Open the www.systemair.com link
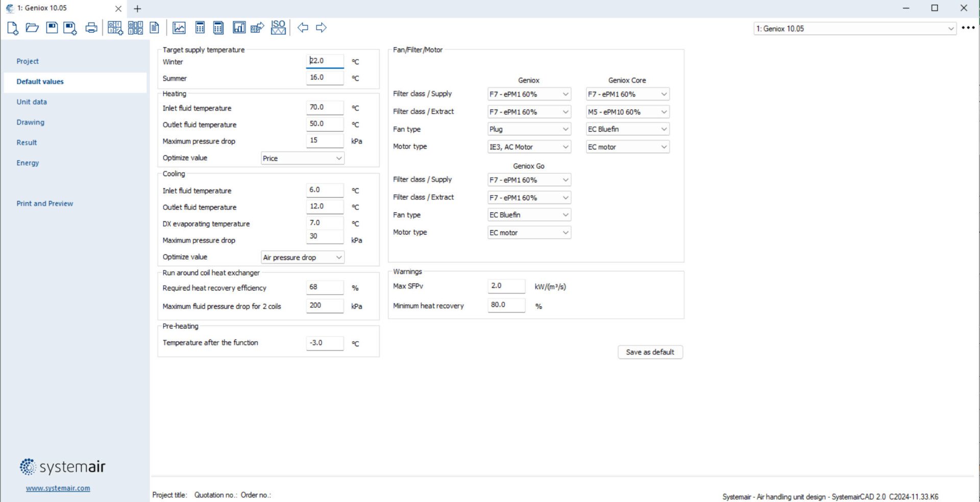The width and height of the screenshot is (980, 502). pos(58,488)
